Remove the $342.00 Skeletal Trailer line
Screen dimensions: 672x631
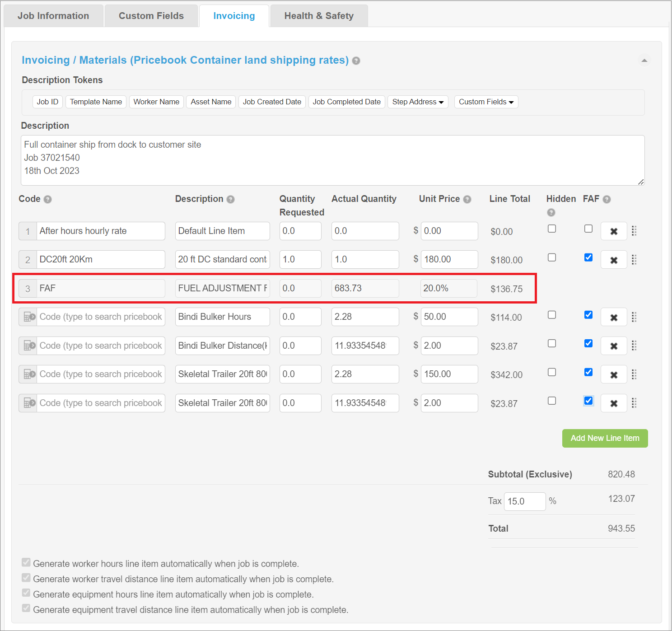614,374
